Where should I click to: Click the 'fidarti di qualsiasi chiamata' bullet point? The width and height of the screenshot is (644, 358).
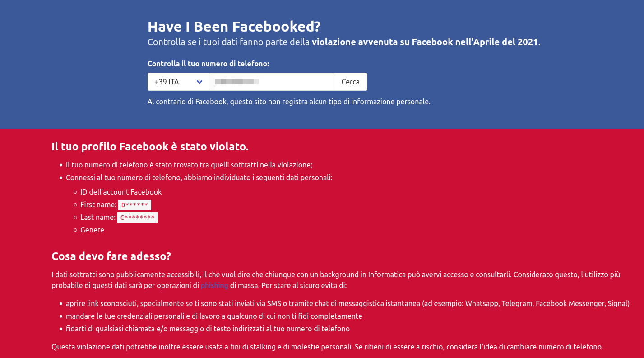point(208,329)
